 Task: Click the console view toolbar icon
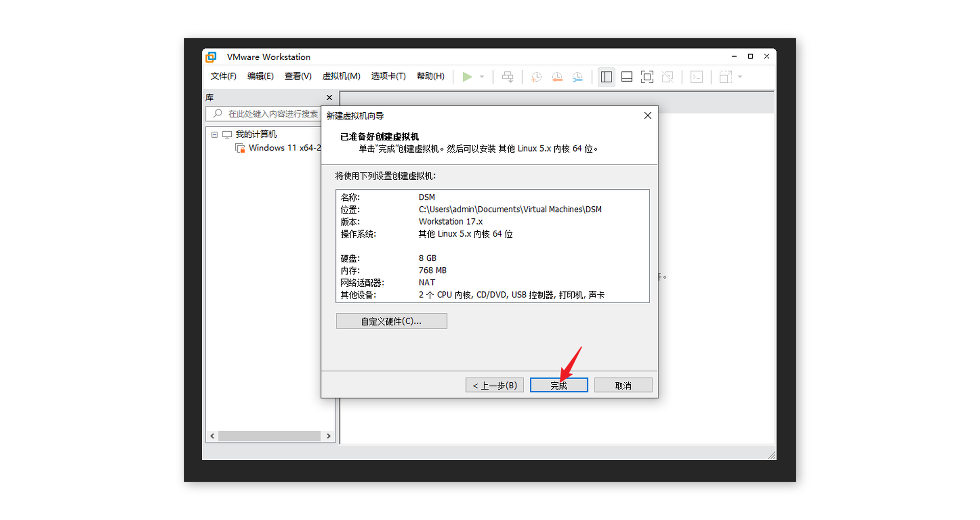pos(696,77)
